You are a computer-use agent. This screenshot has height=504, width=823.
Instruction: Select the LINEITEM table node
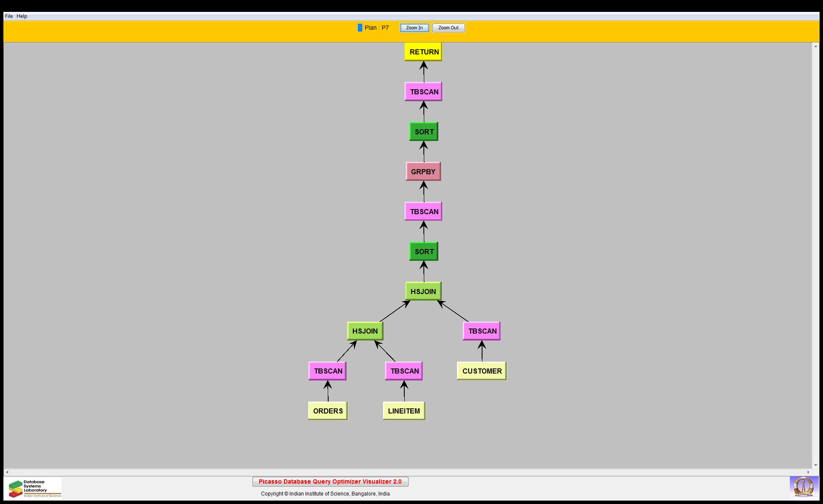(x=404, y=411)
